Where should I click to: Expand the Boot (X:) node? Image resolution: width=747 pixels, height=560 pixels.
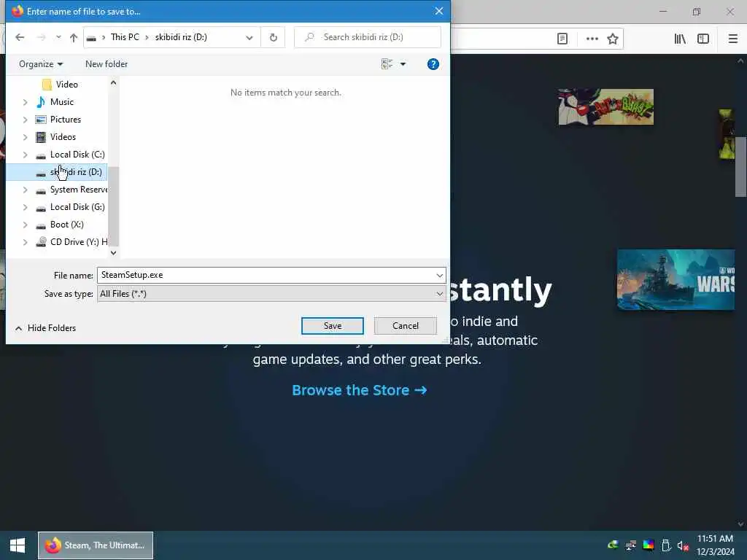25,225
